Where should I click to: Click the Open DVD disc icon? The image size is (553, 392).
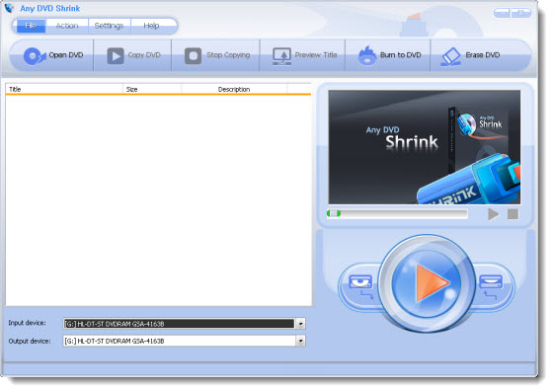click(35, 55)
